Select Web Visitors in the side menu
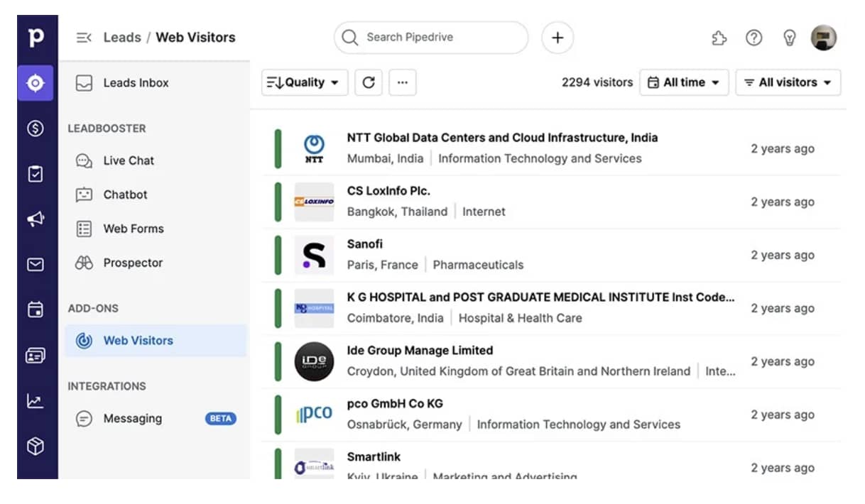The height and width of the screenshot is (504, 865). (156, 341)
